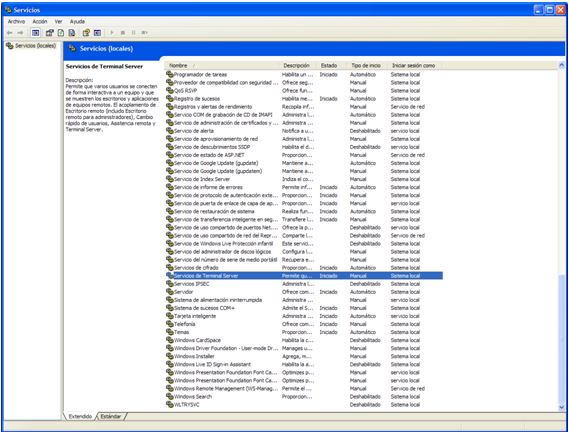Screen dimensions: 569x432
Task: Click the icon beside Servicios de Terminal Server
Action: [x=169, y=276]
